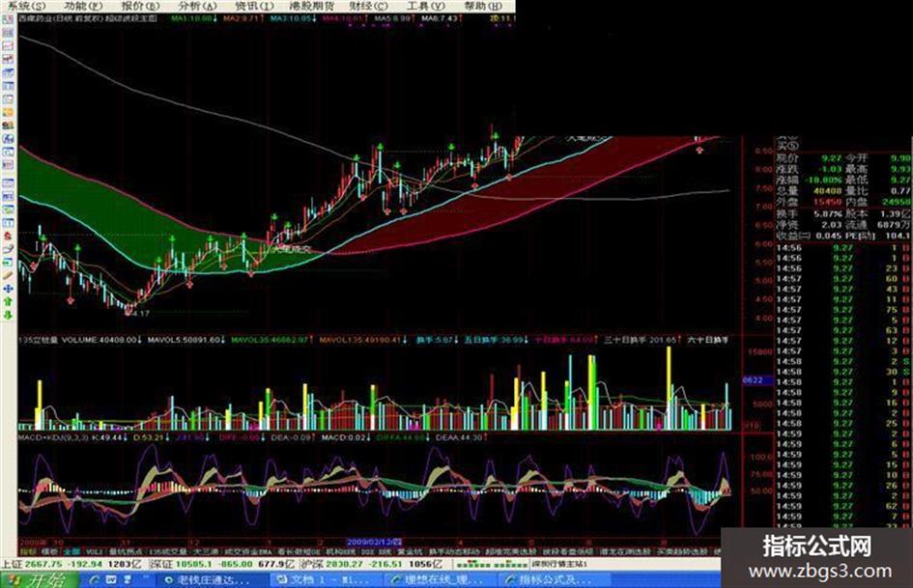
Task: Click the VOLUME:40408.00 indicator label
Action: coord(101,340)
